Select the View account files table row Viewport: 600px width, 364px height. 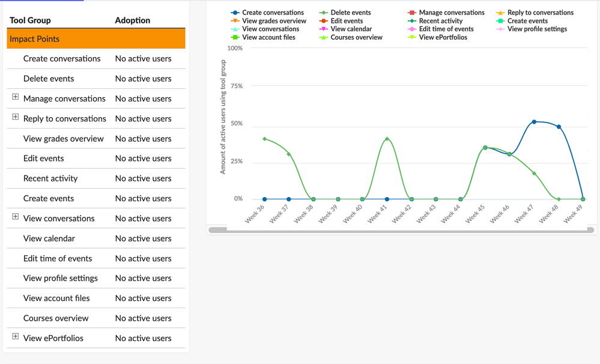(96, 298)
